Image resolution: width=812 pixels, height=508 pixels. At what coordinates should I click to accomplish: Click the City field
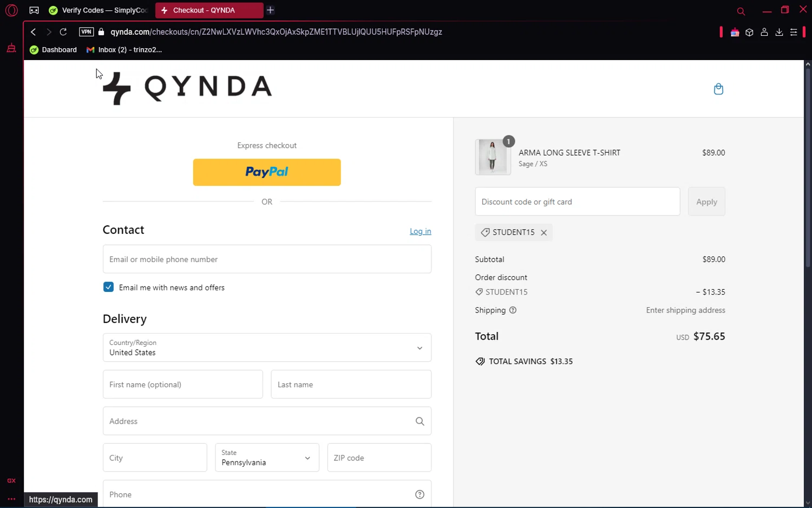pyautogui.click(x=155, y=458)
